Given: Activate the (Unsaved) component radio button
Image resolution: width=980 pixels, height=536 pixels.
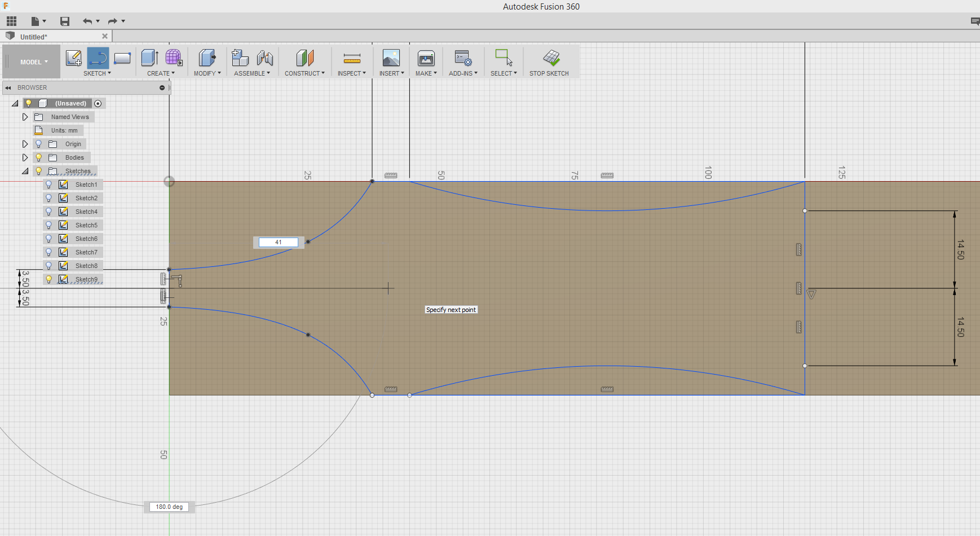Looking at the screenshot, I should (x=98, y=103).
